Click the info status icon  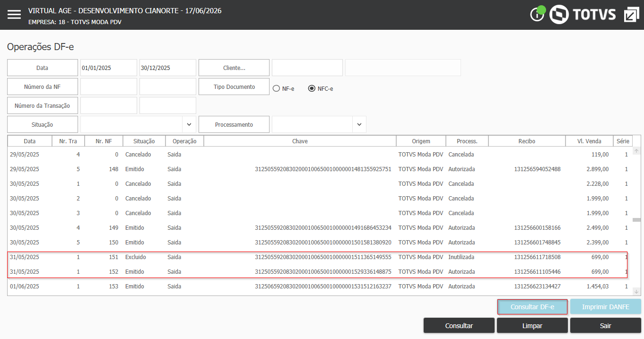[x=537, y=15]
